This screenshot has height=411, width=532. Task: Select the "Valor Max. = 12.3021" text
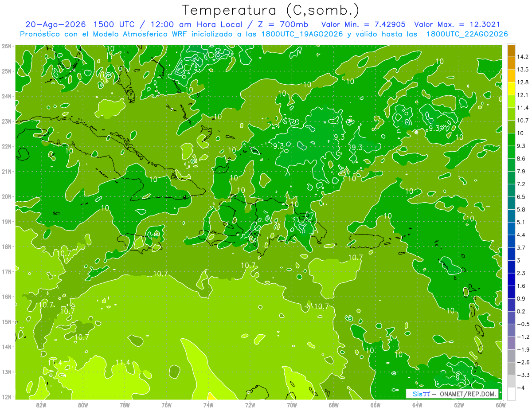tap(457, 24)
